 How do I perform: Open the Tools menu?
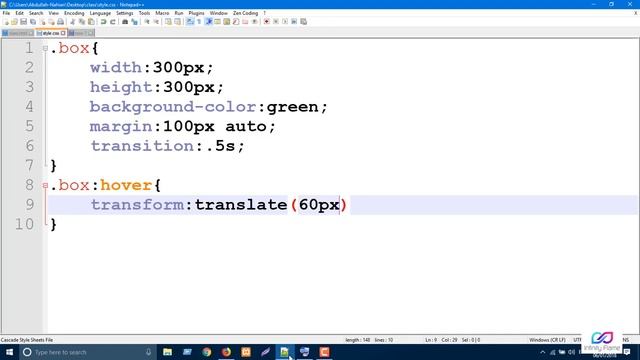point(144,13)
